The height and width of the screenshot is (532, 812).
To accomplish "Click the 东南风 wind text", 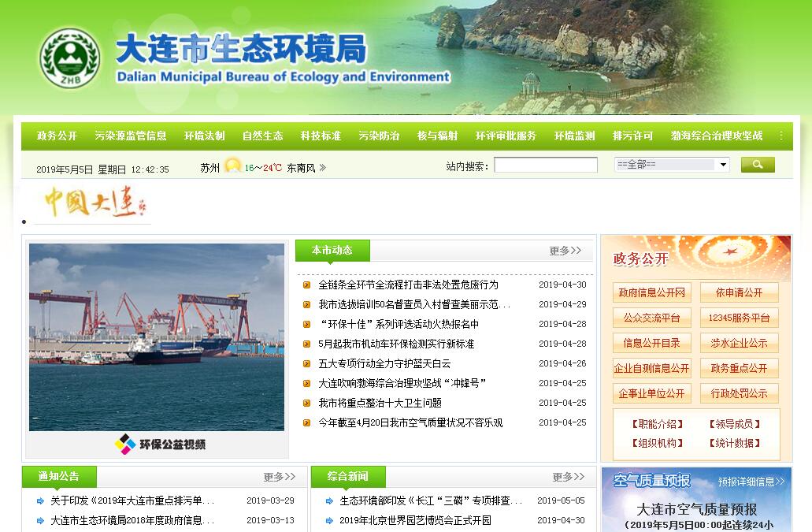I will point(301,168).
